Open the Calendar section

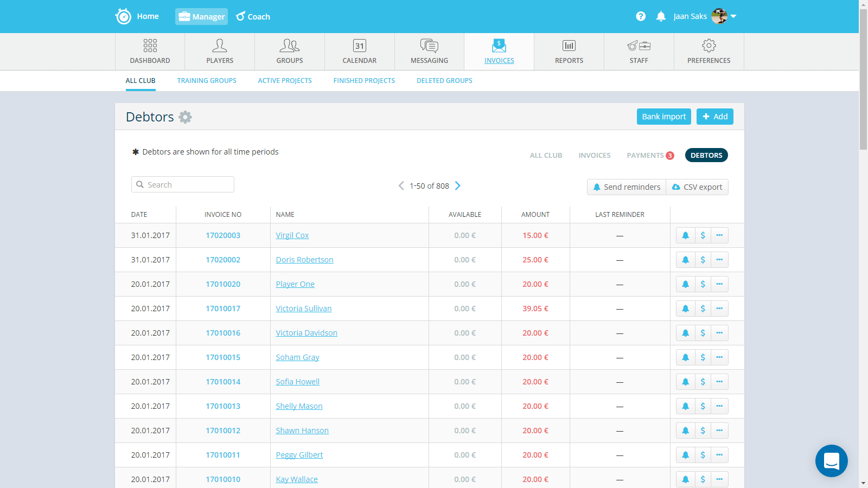(359, 52)
